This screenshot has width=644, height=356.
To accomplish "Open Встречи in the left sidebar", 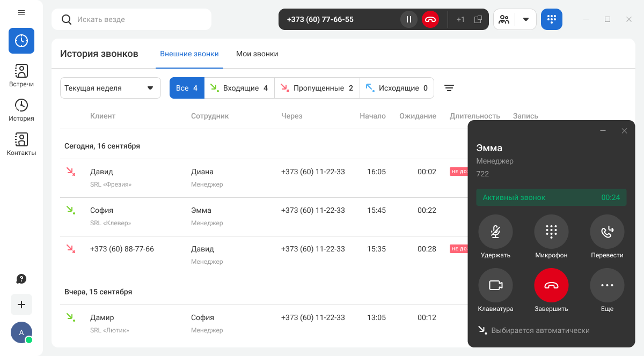I will (21, 75).
